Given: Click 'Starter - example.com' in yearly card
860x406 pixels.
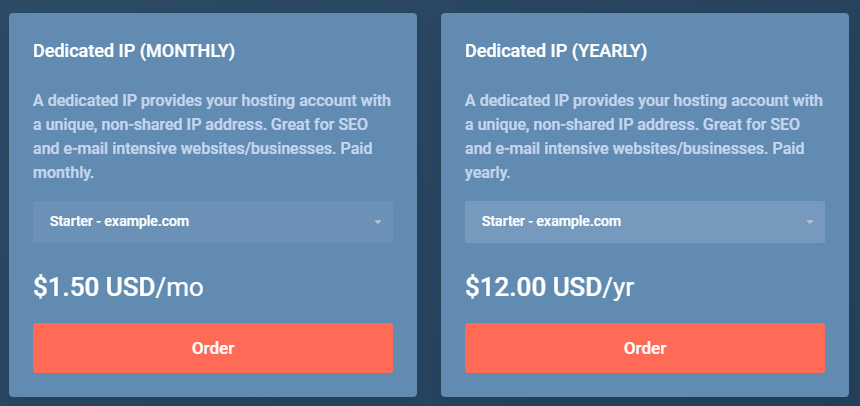Looking at the screenshot, I should [x=552, y=222].
